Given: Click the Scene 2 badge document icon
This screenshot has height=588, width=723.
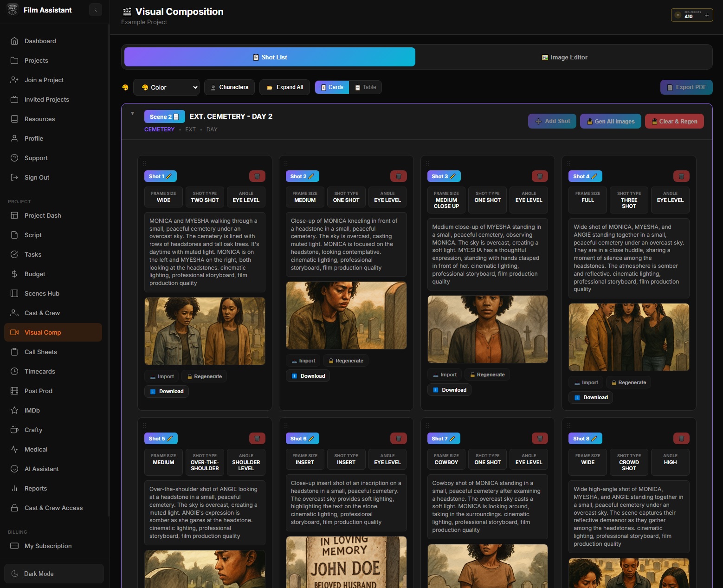Looking at the screenshot, I should point(176,117).
